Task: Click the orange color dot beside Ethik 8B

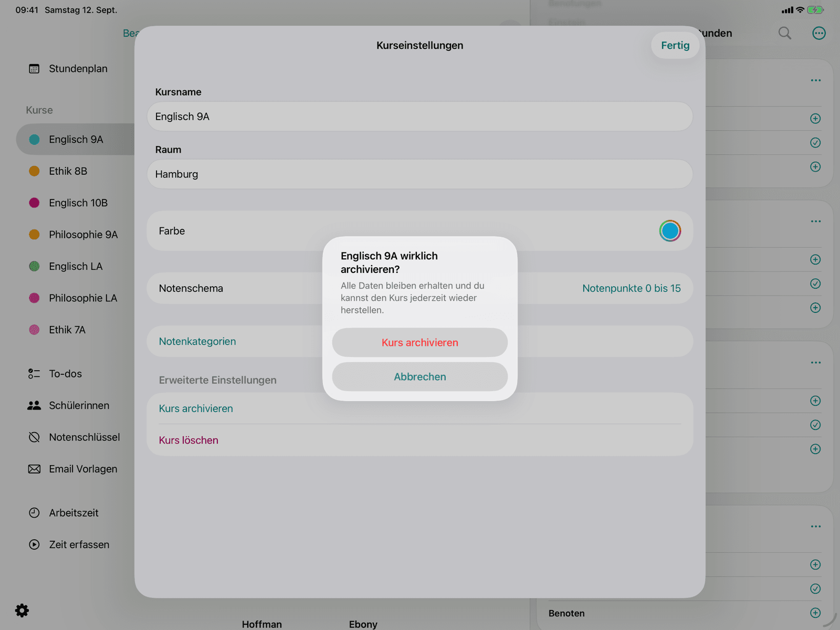Action: pos(34,171)
